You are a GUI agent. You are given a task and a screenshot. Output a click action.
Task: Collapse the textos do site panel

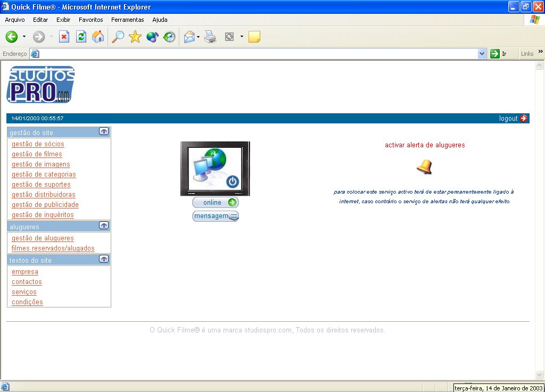pyautogui.click(x=104, y=259)
